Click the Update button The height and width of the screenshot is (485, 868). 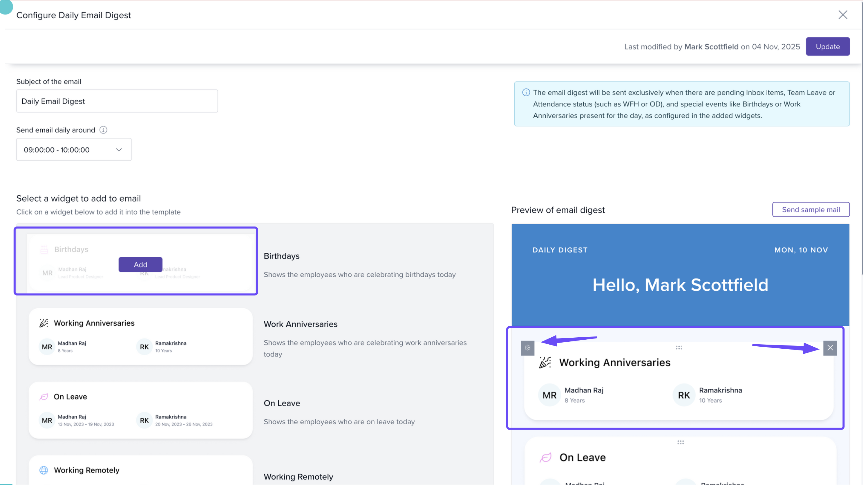828,46
